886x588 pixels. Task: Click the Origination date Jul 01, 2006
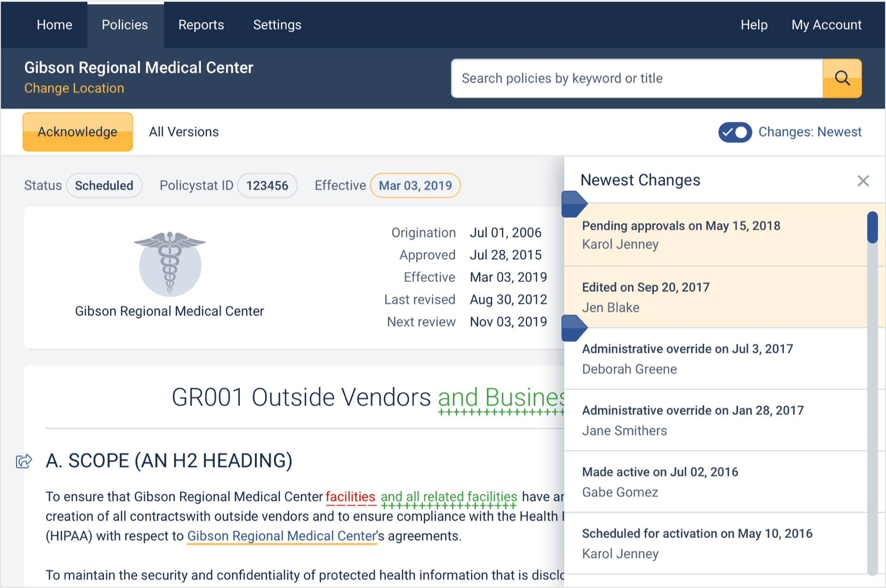coord(506,233)
